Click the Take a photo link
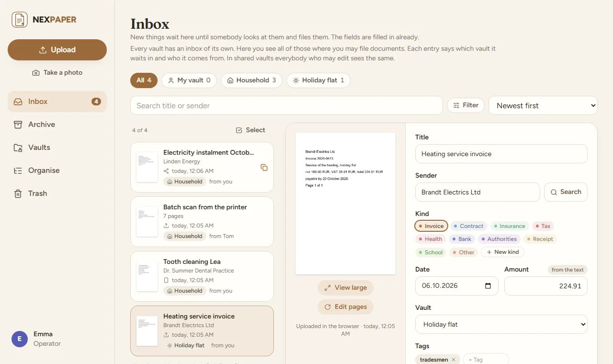This screenshot has height=364, width=613. 57,72
